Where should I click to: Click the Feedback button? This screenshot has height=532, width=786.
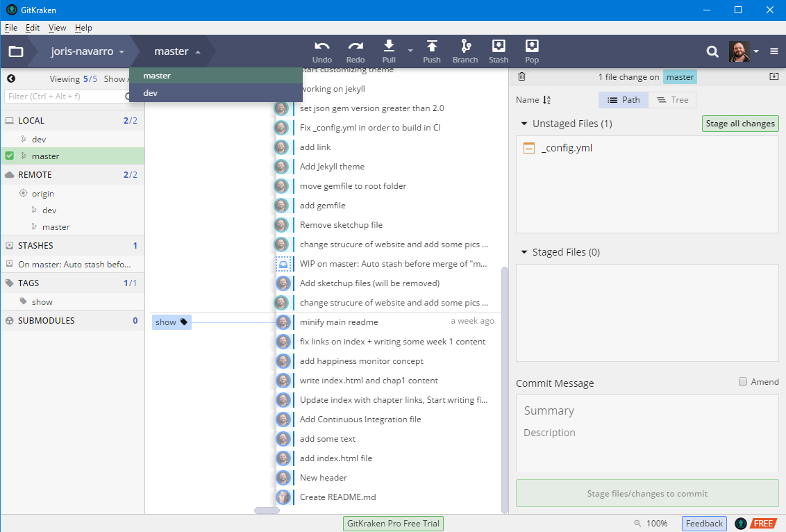click(704, 524)
